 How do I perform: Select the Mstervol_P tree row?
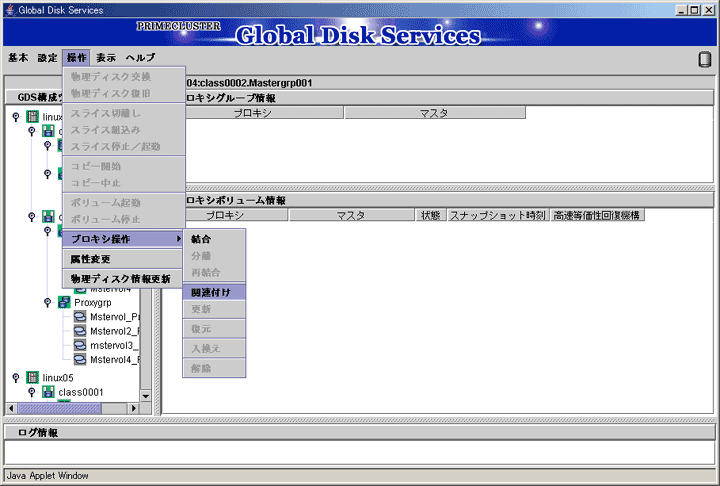(x=114, y=316)
